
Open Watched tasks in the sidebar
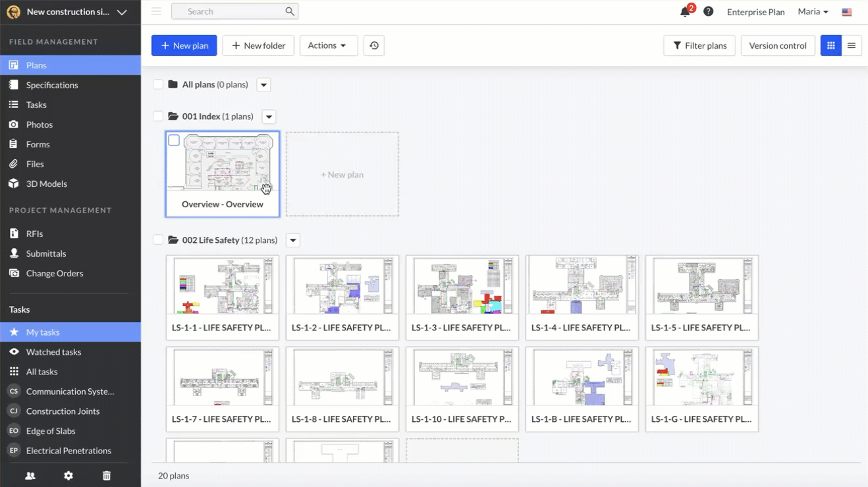click(x=54, y=352)
